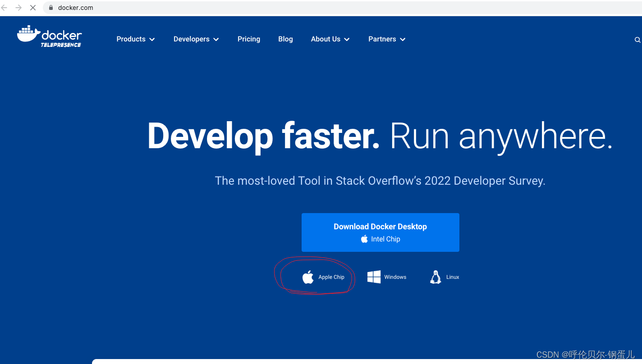
Task: Expand the About Us menu chevron
Action: click(347, 40)
